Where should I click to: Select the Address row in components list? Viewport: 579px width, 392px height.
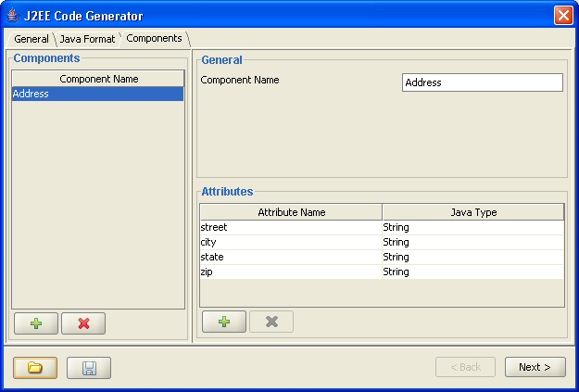(x=98, y=94)
